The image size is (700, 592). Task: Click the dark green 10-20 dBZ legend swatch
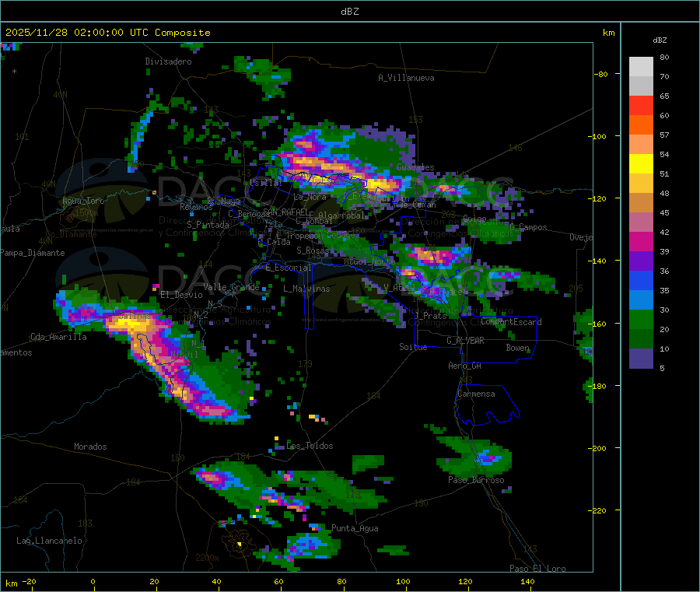[641, 339]
